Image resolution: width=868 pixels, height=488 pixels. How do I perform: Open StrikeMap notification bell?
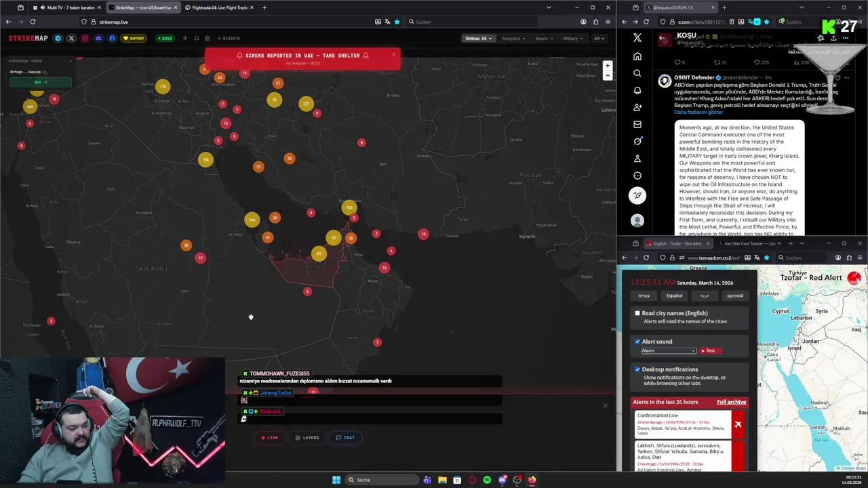click(x=196, y=38)
